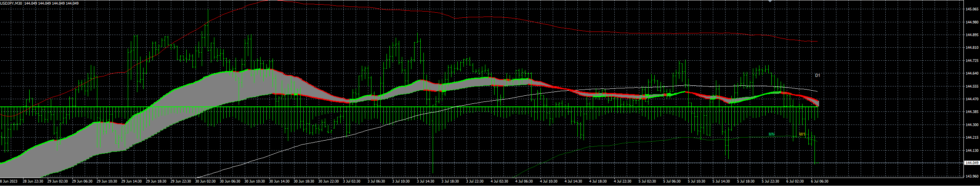Viewport: 980px width, 186px height.
Task: Click time axis label 30 Jun 10:30
Action: (254, 181)
